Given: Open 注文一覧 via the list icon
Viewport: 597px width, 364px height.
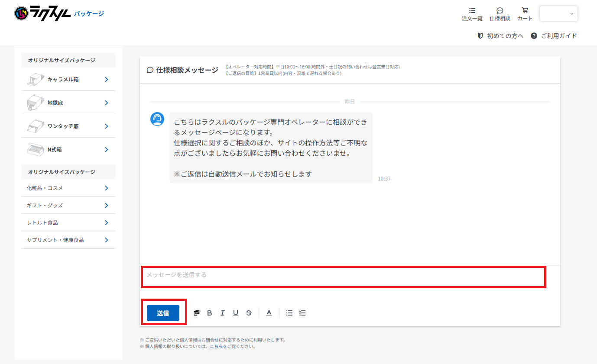Looking at the screenshot, I should click(x=472, y=13).
